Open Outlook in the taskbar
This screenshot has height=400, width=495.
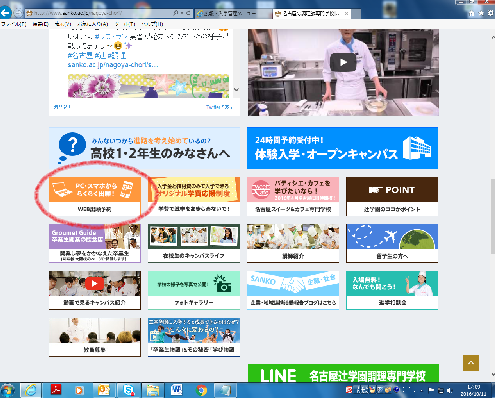tap(104, 390)
